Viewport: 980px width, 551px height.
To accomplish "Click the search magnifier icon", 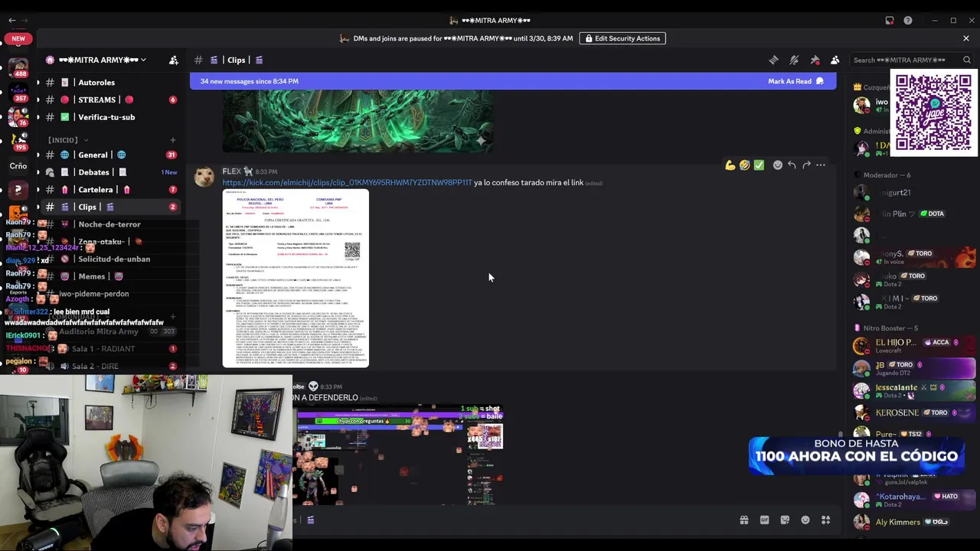I will pos(967,60).
